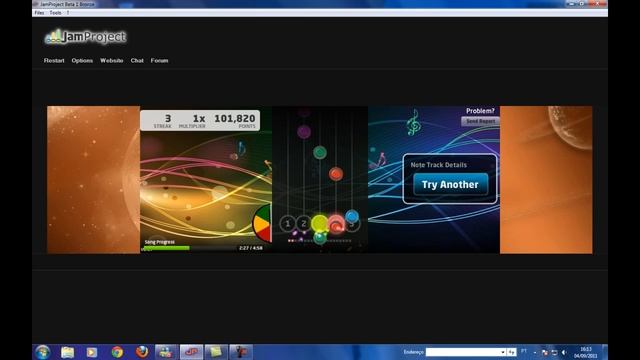
Task: Open the Chat link
Action: coord(137,60)
